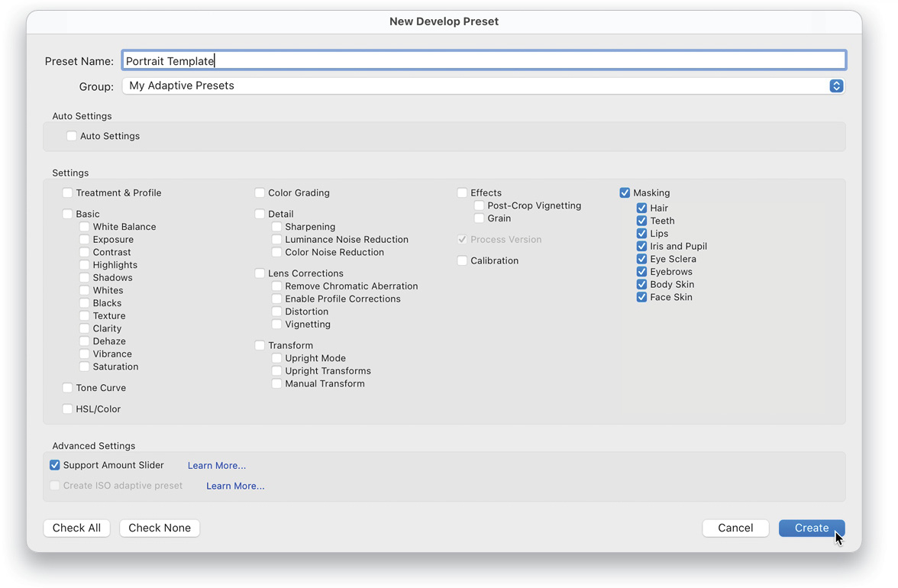The width and height of the screenshot is (898, 588).
Task: Check the Treatment & Profile option
Action: point(68,193)
